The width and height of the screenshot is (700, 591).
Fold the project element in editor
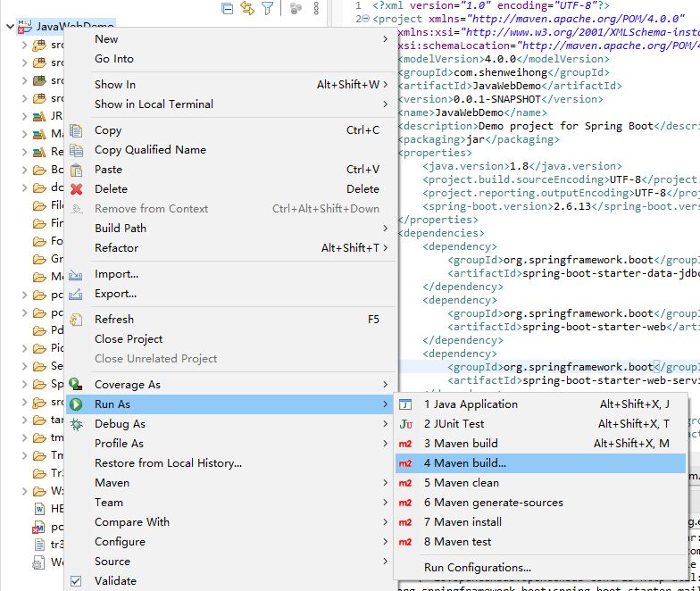pos(366,19)
